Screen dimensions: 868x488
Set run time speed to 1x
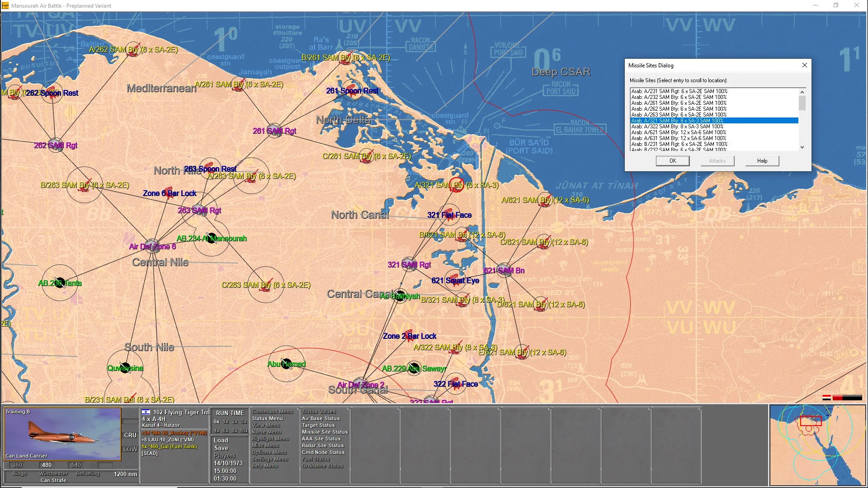(226, 422)
